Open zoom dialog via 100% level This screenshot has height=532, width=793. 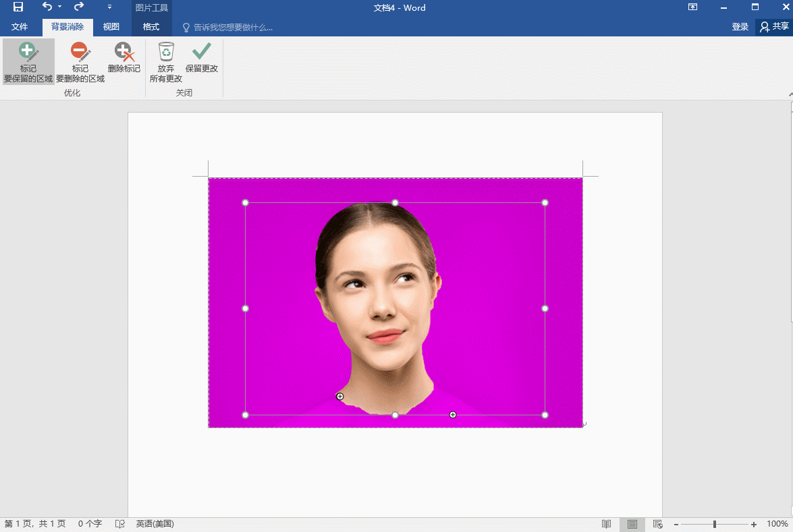777,524
